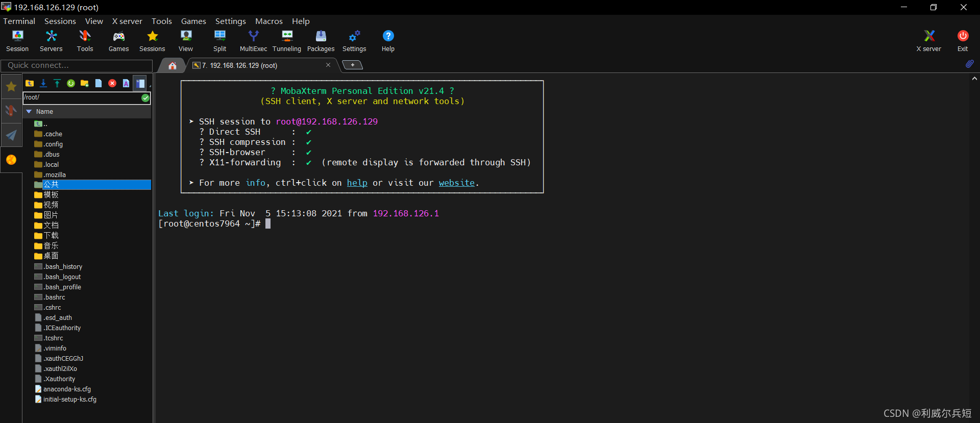Click the X server toolbar button
Viewport: 980px width, 423px height.
(928, 40)
